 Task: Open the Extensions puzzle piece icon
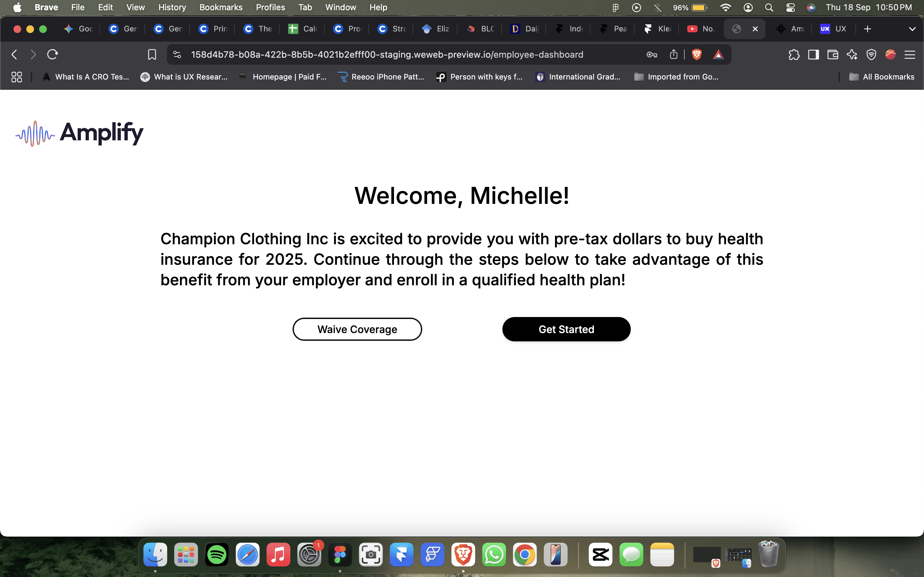[x=794, y=54]
